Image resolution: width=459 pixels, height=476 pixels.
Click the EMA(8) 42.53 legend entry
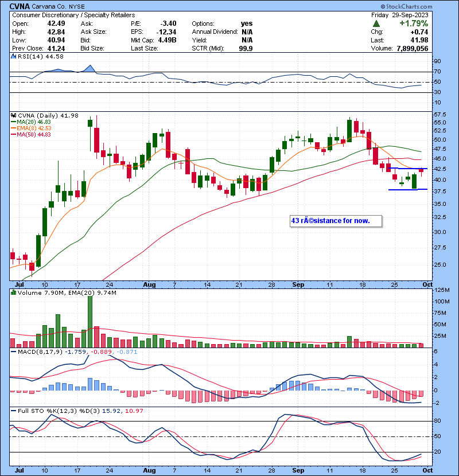tap(32, 128)
